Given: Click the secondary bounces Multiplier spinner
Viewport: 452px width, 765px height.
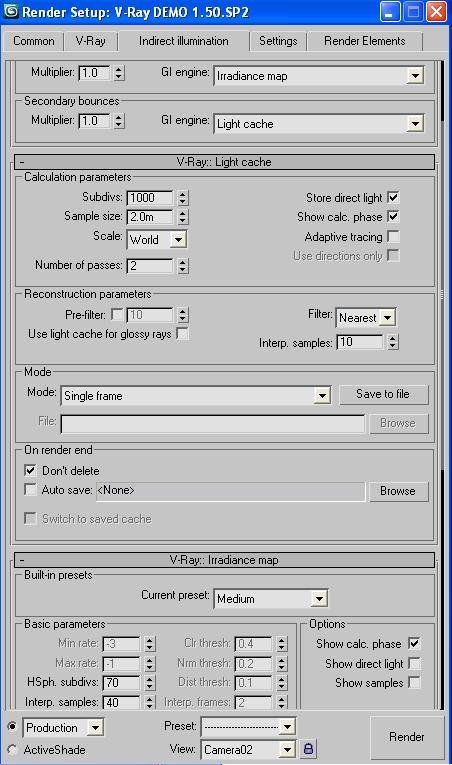Looking at the screenshot, I should (x=119, y=121).
